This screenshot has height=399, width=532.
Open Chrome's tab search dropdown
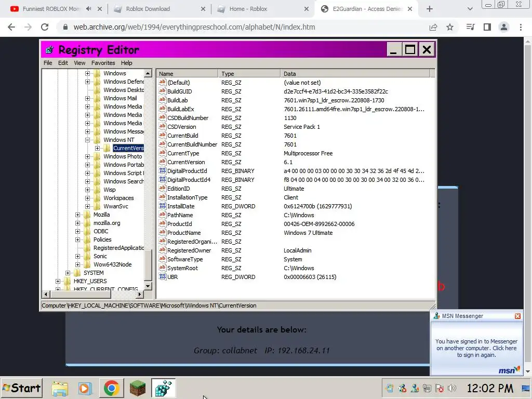pyautogui.click(x=470, y=9)
